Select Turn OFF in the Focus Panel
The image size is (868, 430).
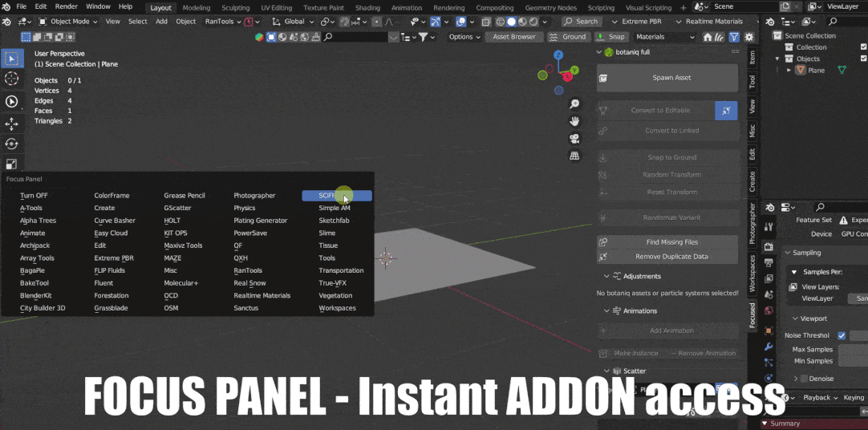point(34,196)
